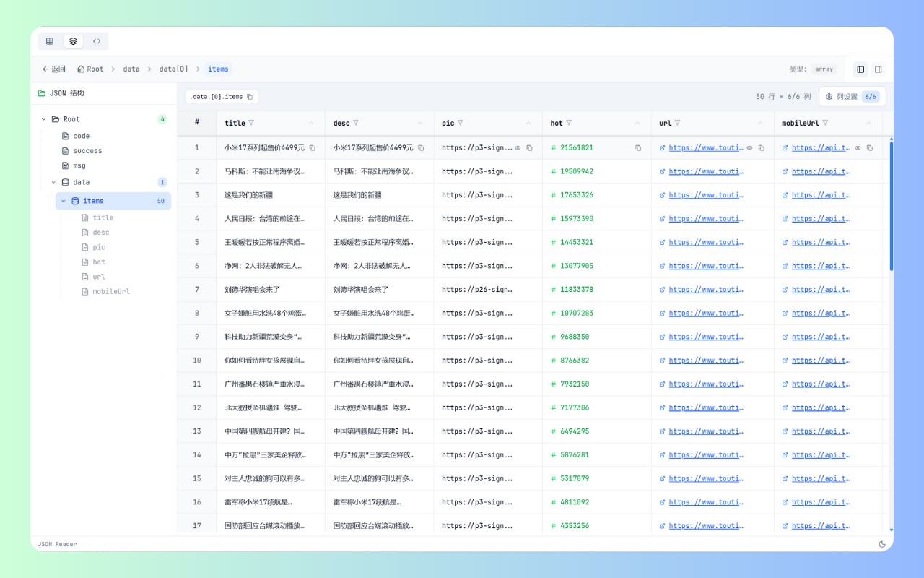The image size is (924, 578).
Task: Open the raw code view icon
Action: pos(97,41)
